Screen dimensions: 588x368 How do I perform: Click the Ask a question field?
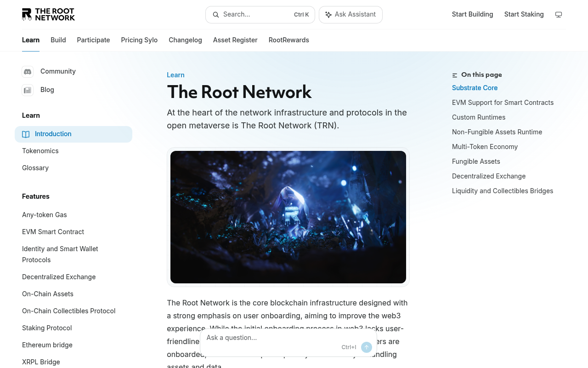(x=288, y=342)
